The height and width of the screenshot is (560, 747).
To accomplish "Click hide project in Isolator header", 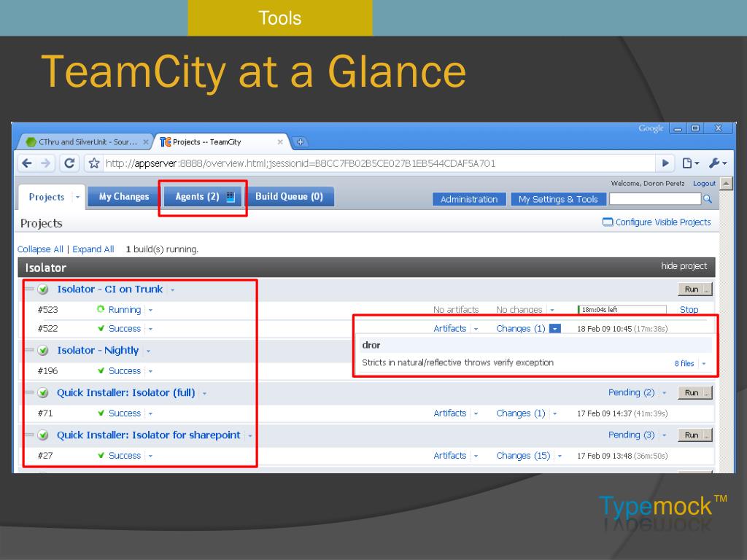I will click(x=684, y=266).
